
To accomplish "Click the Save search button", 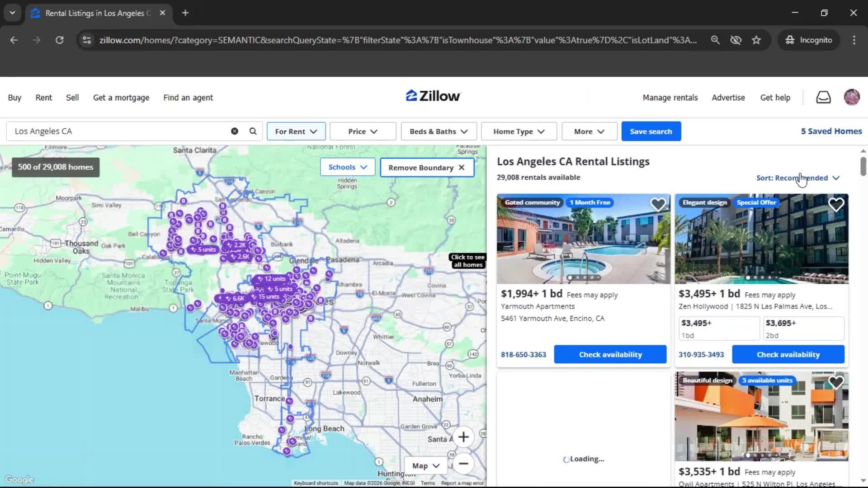I will click(651, 131).
